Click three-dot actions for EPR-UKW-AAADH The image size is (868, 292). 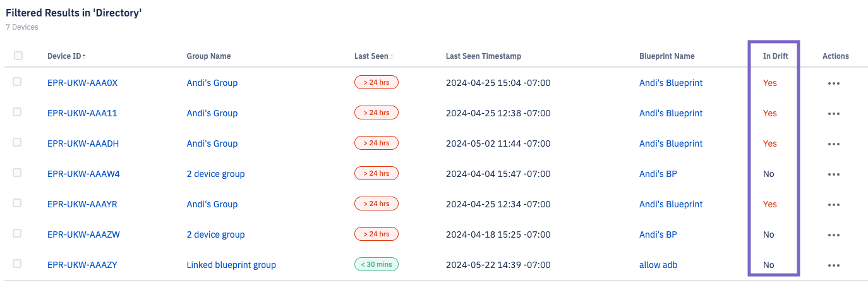click(x=833, y=144)
